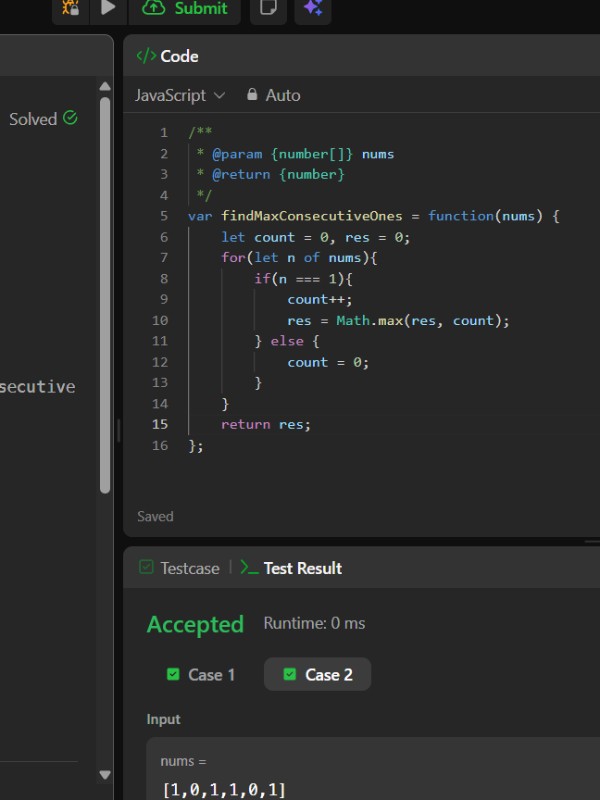Click the 'if(n === 1){' code line
The width and height of the screenshot is (600, 800).
click(x=303, y=279)
